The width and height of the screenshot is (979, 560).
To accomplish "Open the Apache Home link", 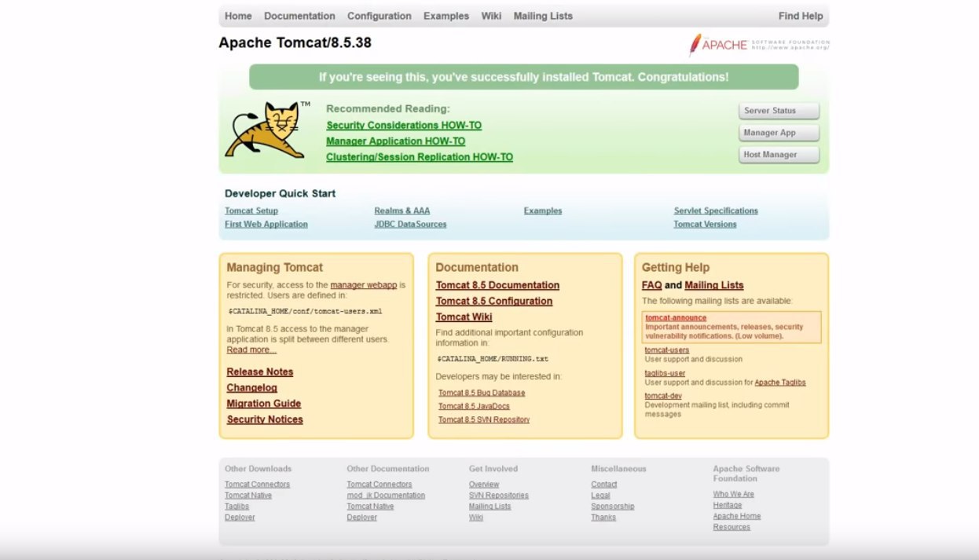I will coord(737,516).
